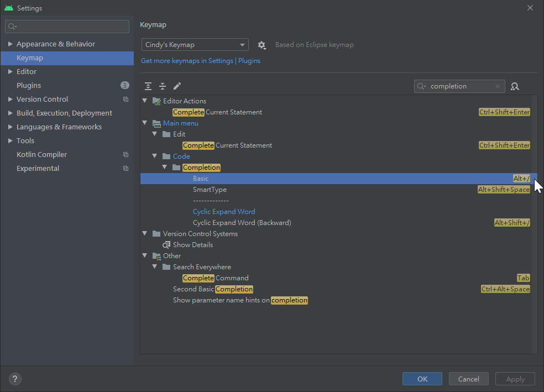
Task: Expand the Tools settings section
Action: tap(10, 141)
